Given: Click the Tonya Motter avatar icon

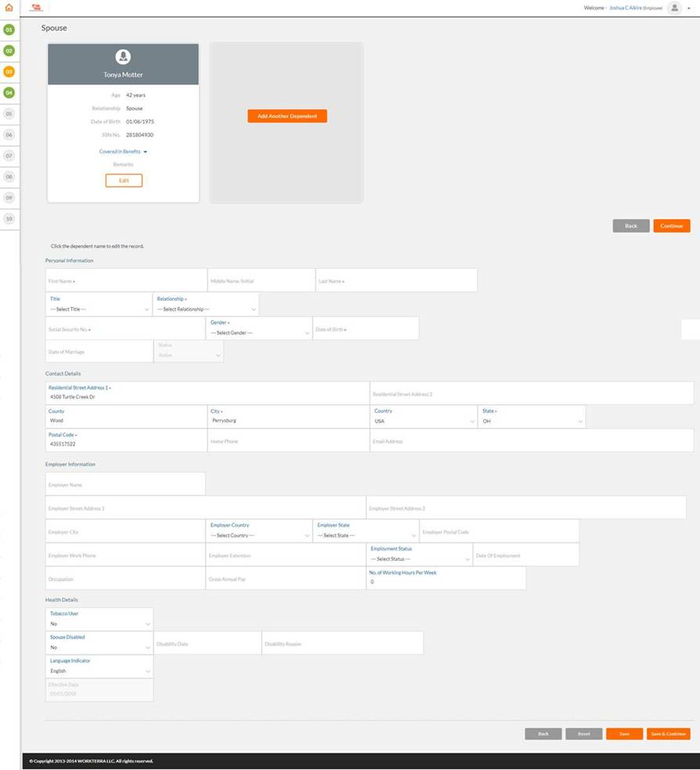Looking at the screenshot, I should [x=123, y=57].
